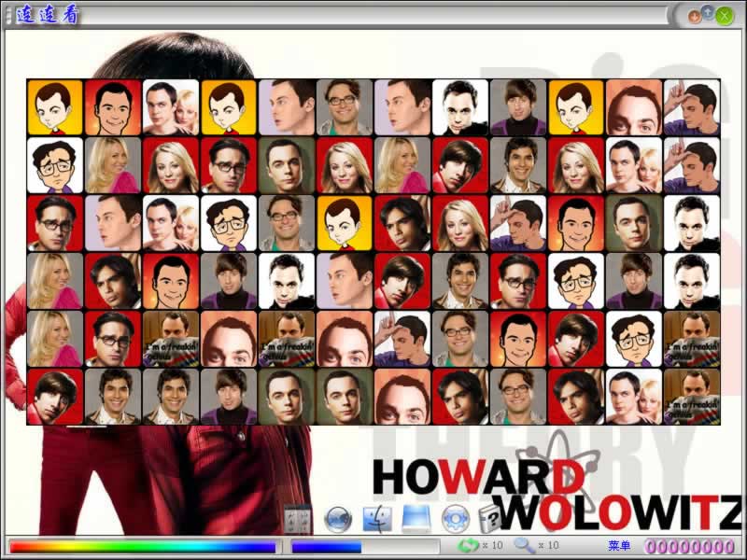Select second-row smiling Raj tile
The width and height of the screenshot is (747, 560).
tap(518, 166)
